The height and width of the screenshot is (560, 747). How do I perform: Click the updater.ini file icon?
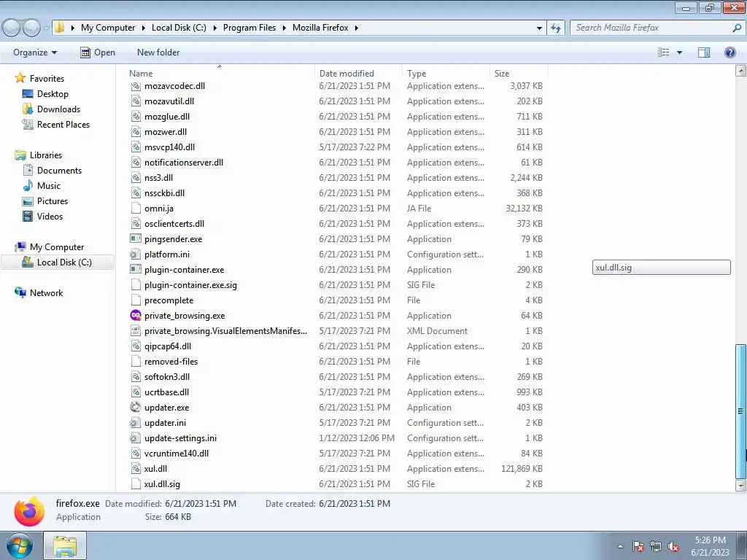[x=136, y=422]
